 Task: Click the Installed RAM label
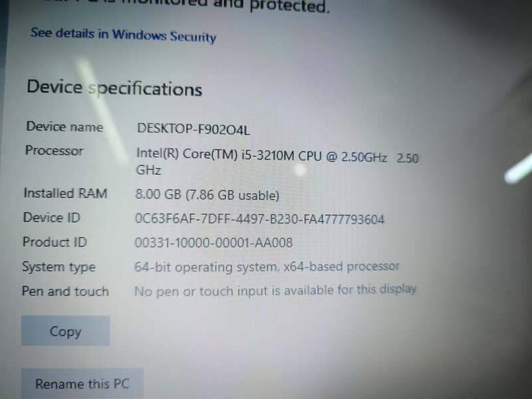(x=65, y=193)
